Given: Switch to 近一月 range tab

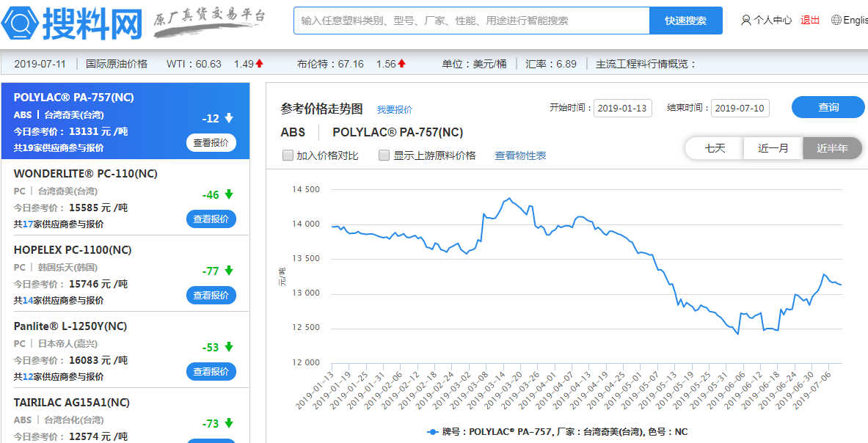Looking at the screenshot, I should point(773,148).
